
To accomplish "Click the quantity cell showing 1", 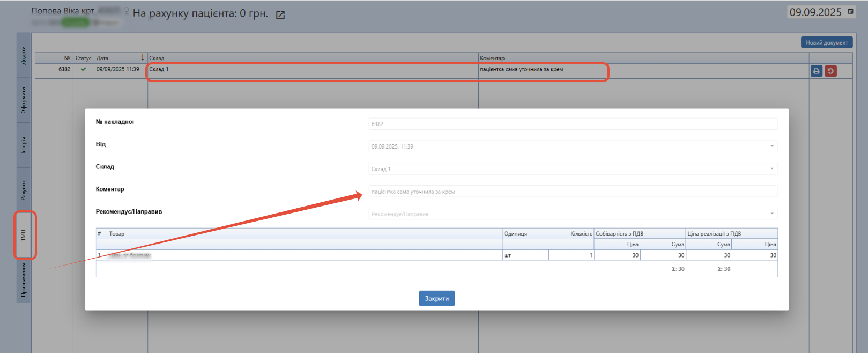I will pyautogui.click(x=572, y=255).
